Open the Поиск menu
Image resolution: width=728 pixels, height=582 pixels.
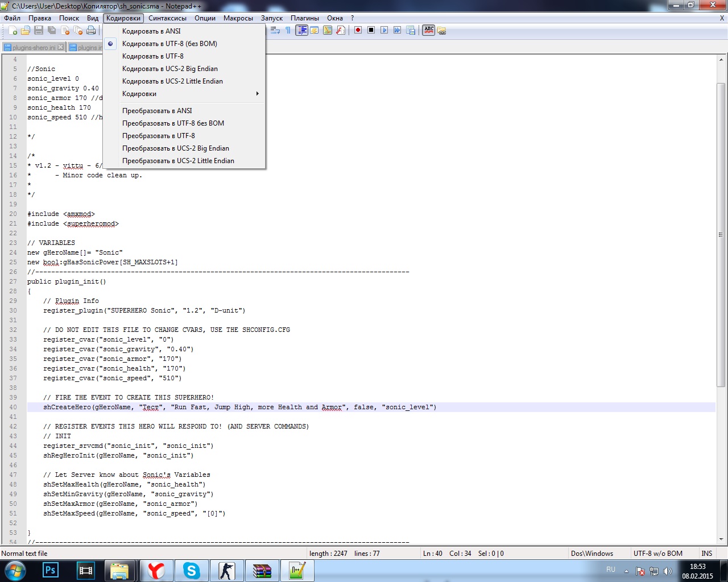tap(69, 18)
